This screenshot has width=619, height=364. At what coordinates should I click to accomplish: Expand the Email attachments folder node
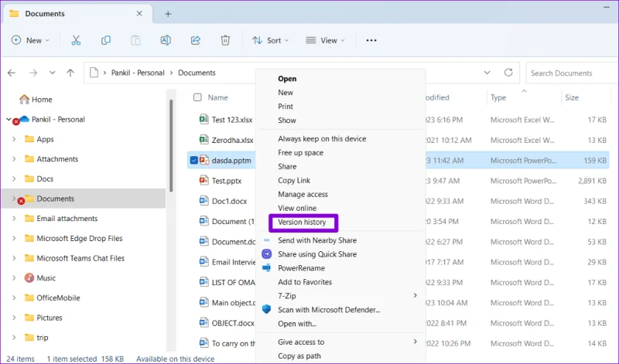(x=14, y=218)
